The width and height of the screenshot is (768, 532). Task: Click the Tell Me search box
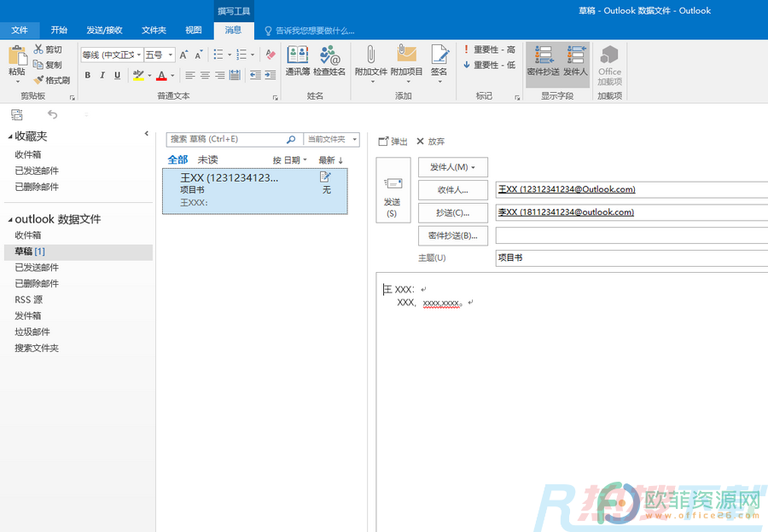coord(310,31)
